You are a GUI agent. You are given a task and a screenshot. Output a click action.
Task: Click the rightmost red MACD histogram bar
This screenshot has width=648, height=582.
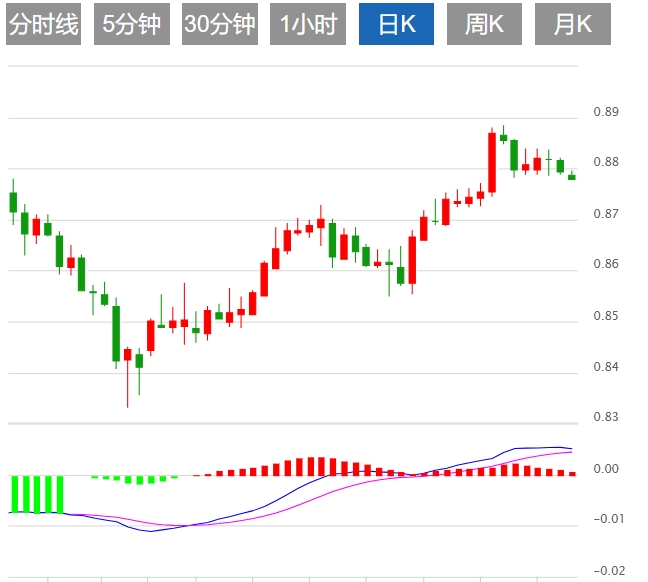point(573,473)
